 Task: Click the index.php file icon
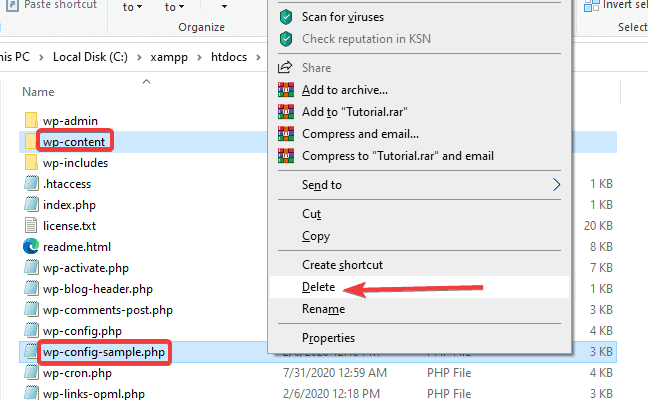coord(31,205)
